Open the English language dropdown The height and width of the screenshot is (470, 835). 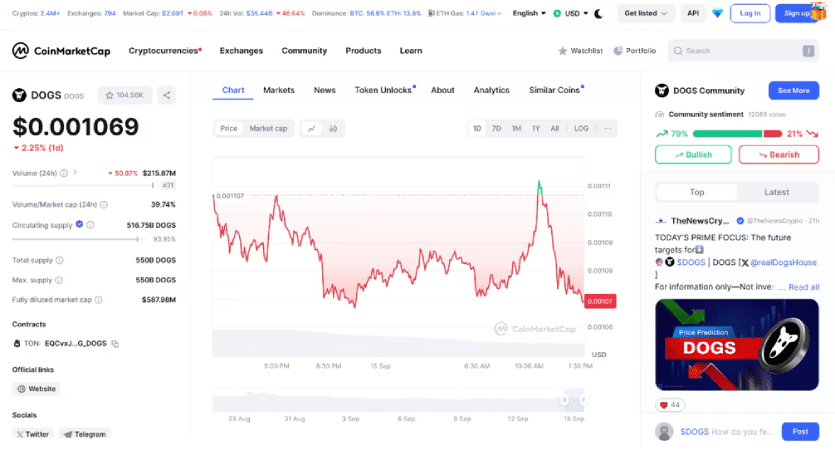coord(529,14)
